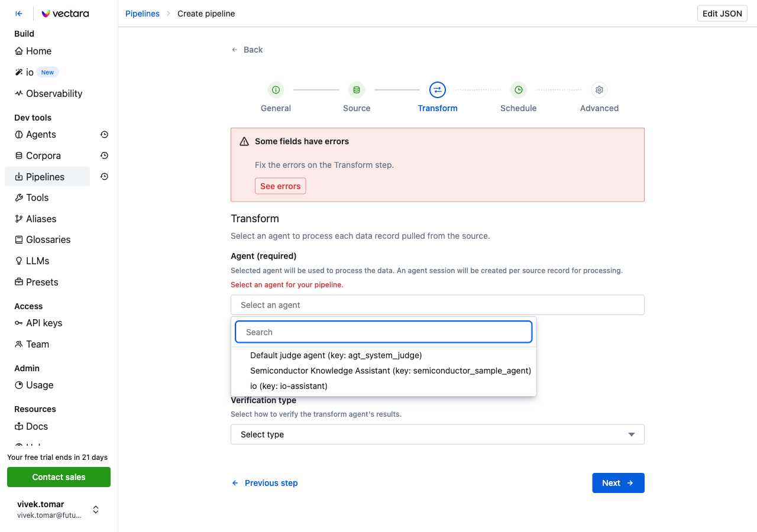Open the Select an agent dropdown
This screenshot has width=757, height=532.
point(437,305)
